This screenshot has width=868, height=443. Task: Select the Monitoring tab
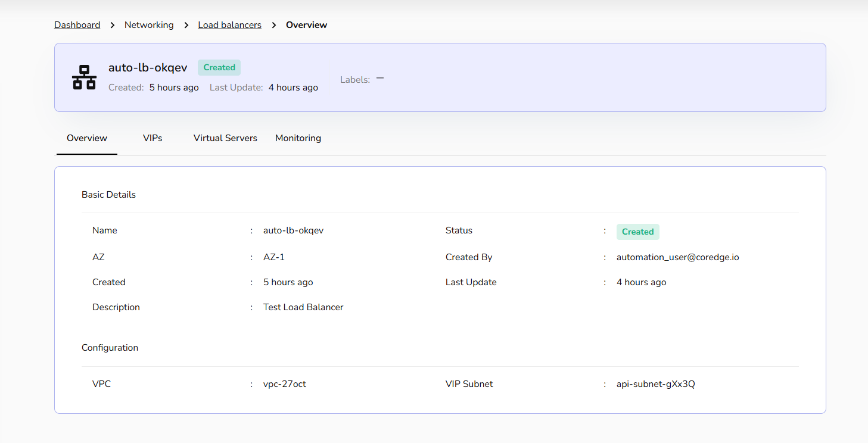click(x=298, y=138)
